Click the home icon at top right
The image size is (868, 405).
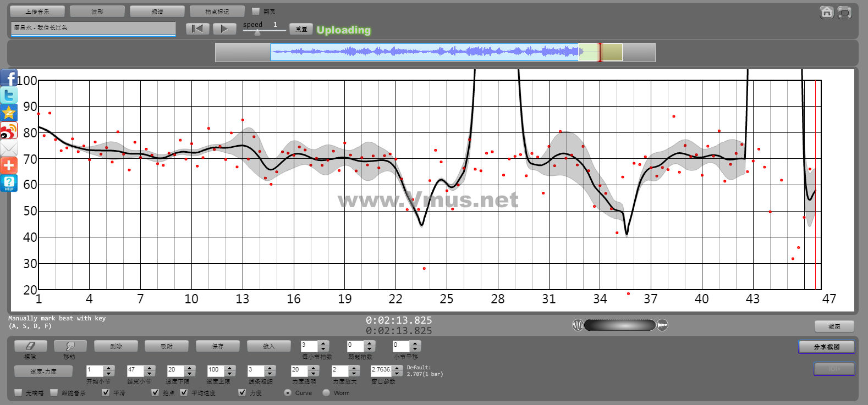(x=826, y=12)
